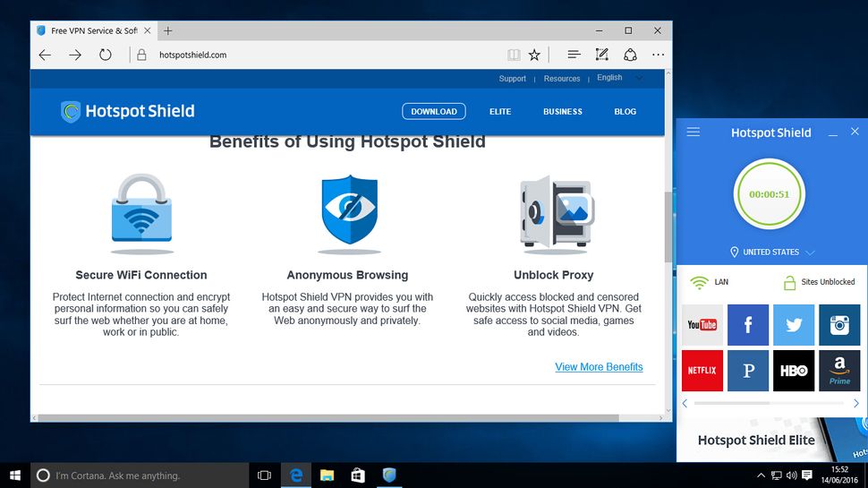This screenshot has width=868, height=488.
Task: Open Edge More actions menu
Action: click(658, 55)
